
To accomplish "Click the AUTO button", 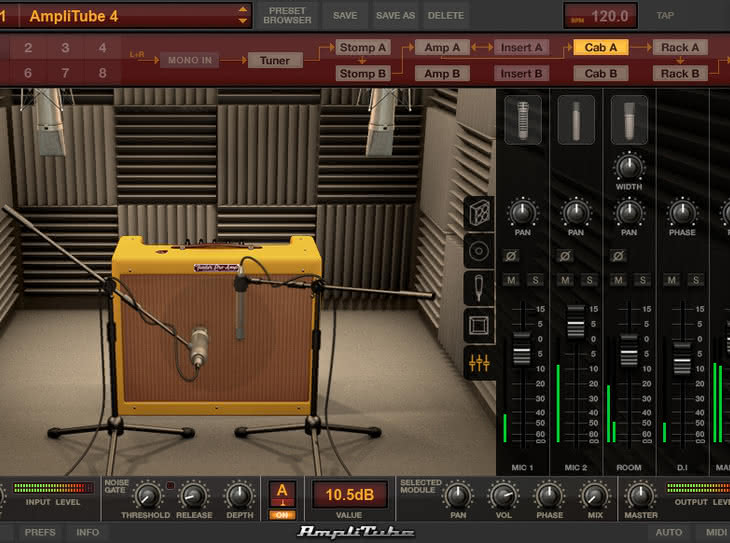I will click(669, 532).
